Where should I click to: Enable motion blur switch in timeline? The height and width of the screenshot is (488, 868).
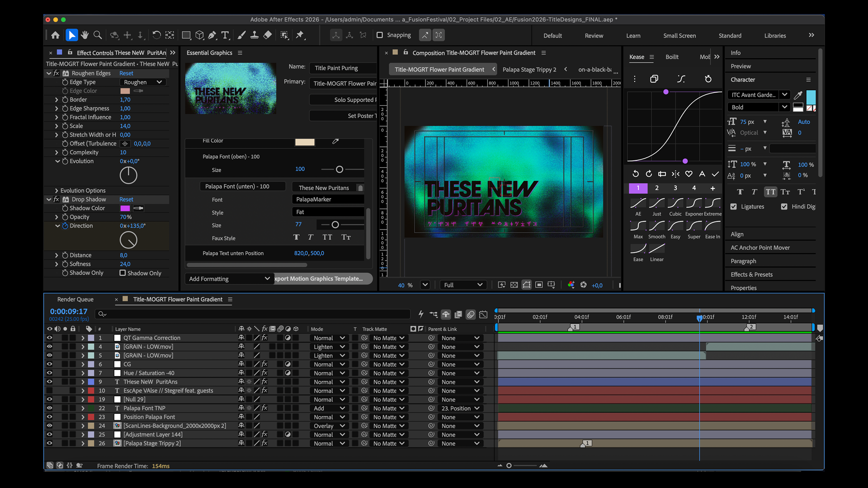click(471, 314)
